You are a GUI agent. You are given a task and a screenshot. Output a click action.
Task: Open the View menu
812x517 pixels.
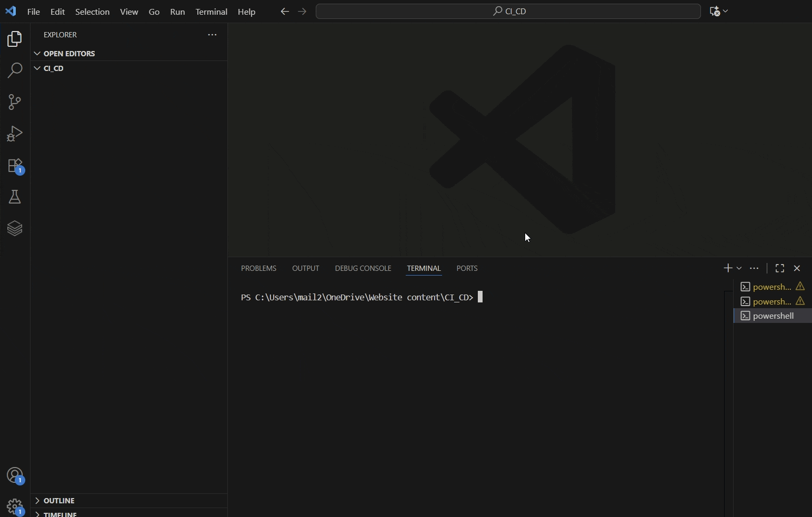coord(129,12)
